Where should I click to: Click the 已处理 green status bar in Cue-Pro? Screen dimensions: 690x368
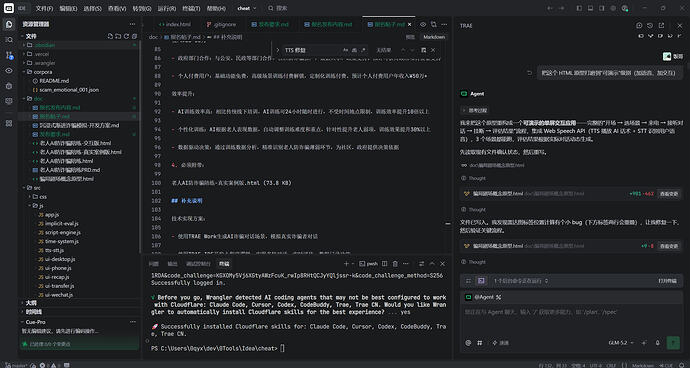point(79,344)
